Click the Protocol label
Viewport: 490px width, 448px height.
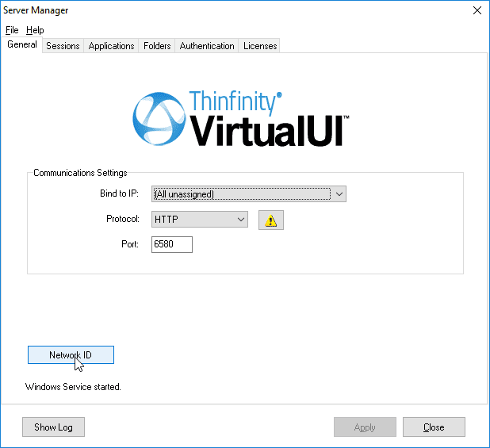point(123,219)
